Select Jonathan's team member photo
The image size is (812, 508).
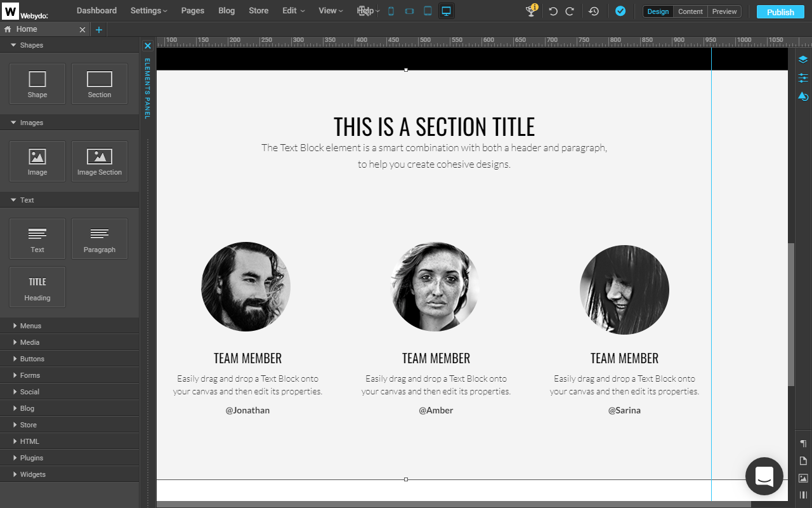(x=246, y=286)
